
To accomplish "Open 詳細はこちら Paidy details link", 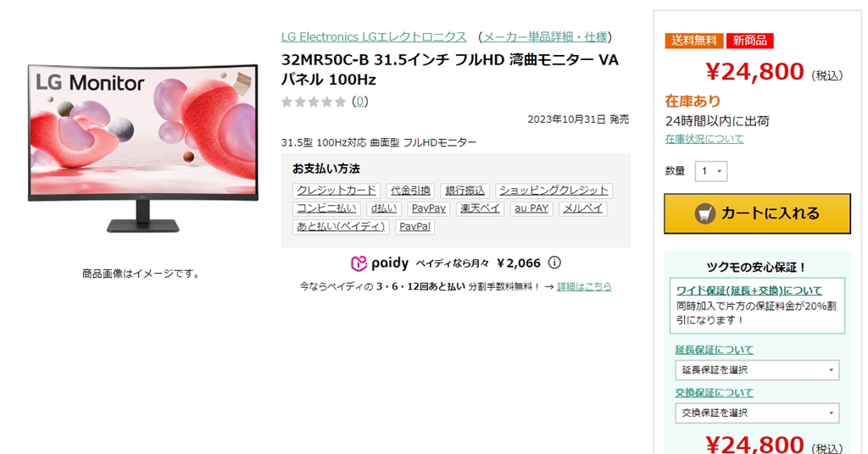I will point(584,286).
